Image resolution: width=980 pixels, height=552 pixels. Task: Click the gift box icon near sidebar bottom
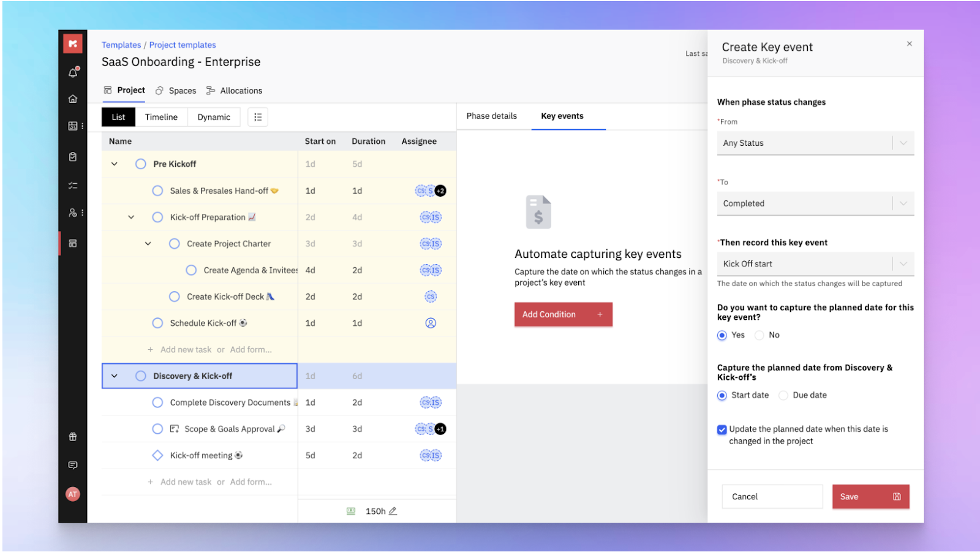pos(72,436)
